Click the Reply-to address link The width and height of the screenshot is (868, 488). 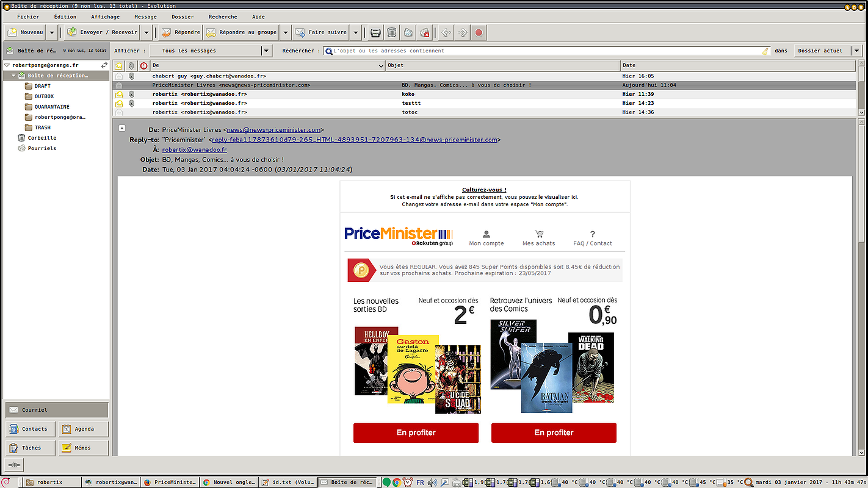(x=354, y=140)
